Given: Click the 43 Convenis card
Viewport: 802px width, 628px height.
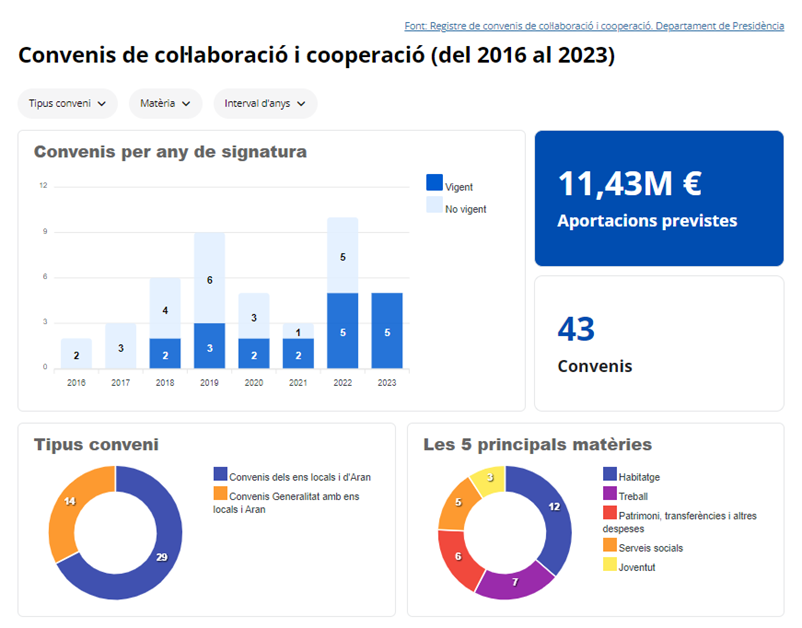Looking at the screenshot, I should click(x=658, y=343).
